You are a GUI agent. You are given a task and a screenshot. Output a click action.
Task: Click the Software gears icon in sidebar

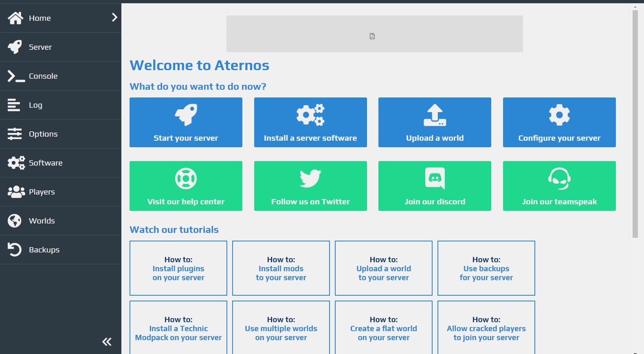tap(16, 163)
